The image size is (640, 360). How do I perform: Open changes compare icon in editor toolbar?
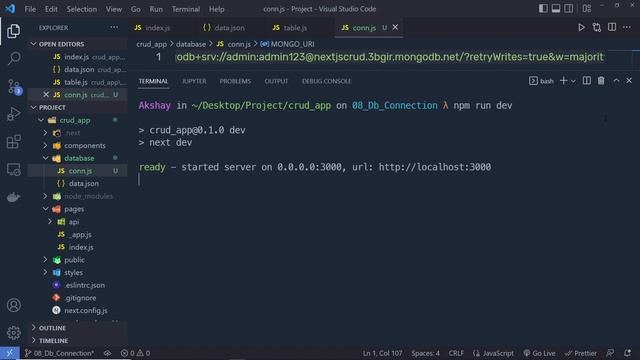click(x=597, y=28)
